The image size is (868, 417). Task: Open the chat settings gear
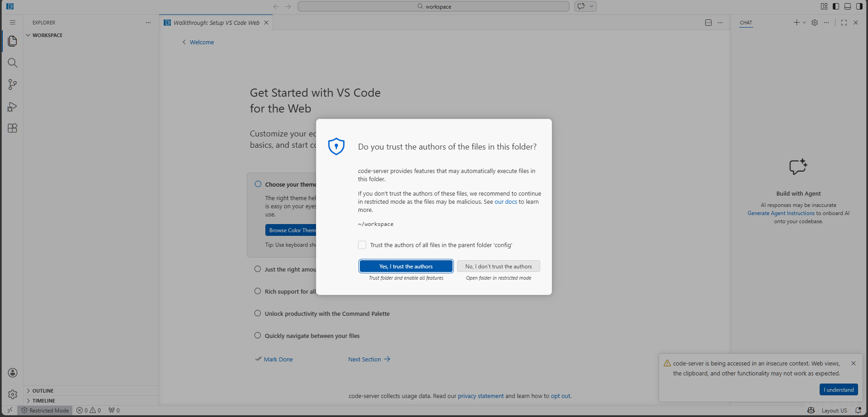(815, 23)
